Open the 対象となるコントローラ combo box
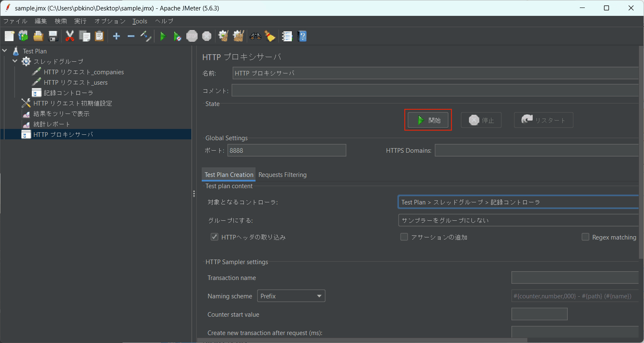Image resolution: width=644 pixels, height=343 pixels. [x=518, y=202]
